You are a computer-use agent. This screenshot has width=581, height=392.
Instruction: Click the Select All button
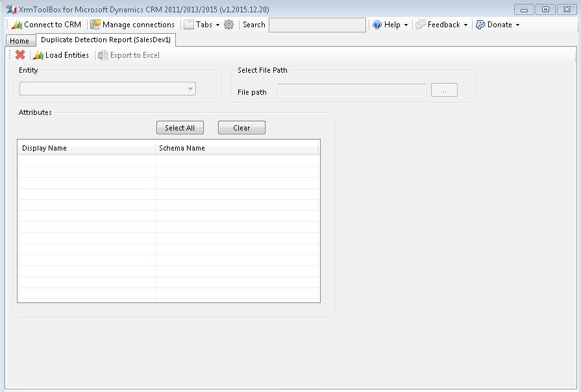pyautogui.click(x=180, y=128)
